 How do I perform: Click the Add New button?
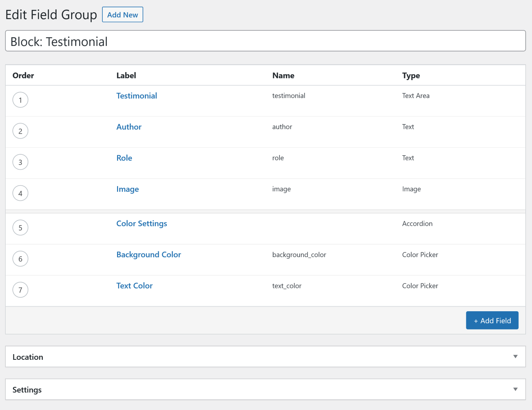[122, 15]
